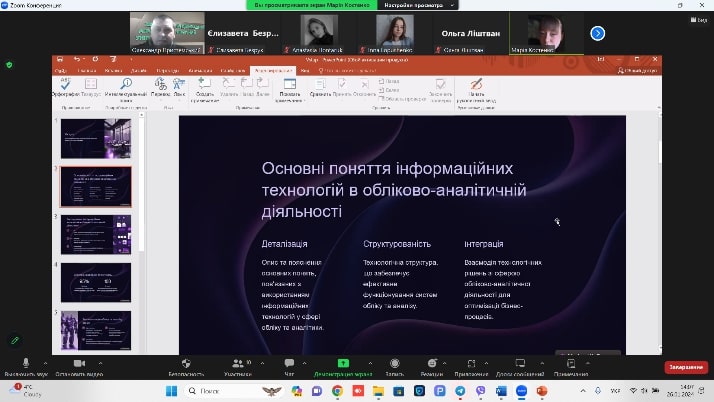Switch to the Анимация ribbon tab

pyautogui.click(x=200, y=71)
